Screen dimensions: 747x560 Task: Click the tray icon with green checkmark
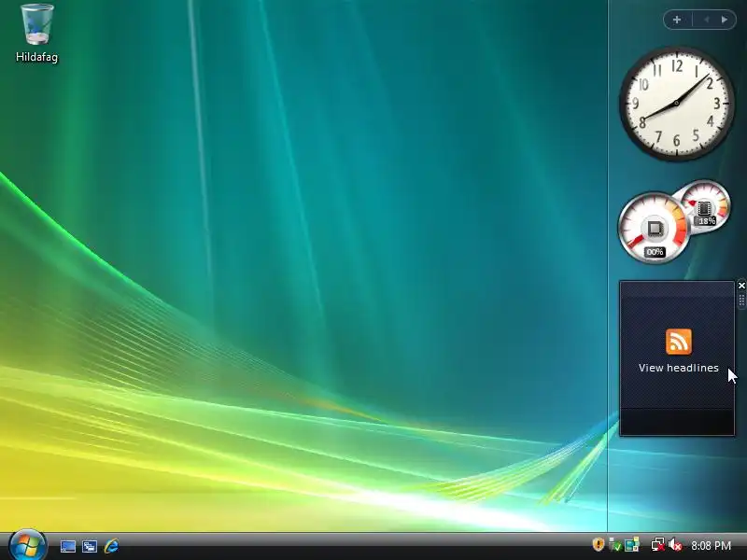pyautogui.click(x=615, y=545)
